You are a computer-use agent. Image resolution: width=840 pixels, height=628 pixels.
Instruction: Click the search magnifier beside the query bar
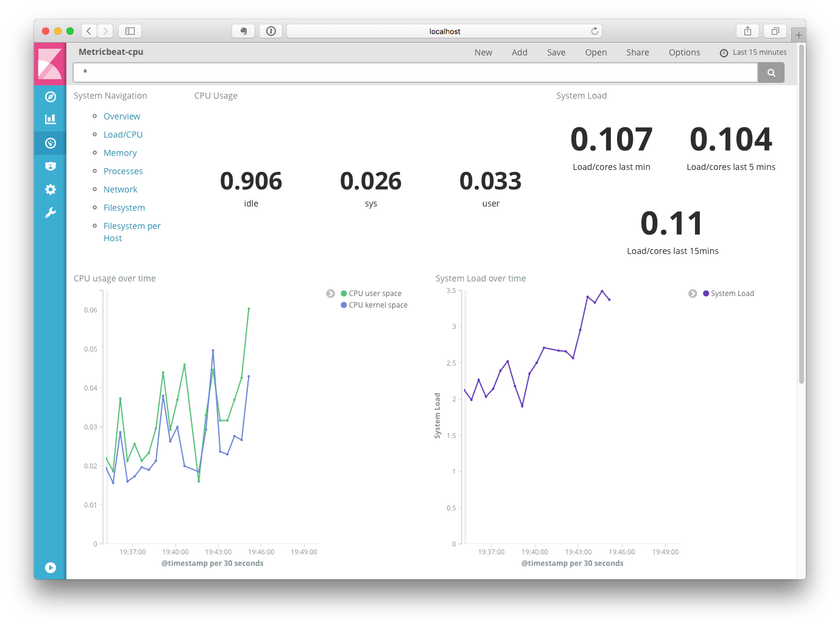[x=771, y=72]
